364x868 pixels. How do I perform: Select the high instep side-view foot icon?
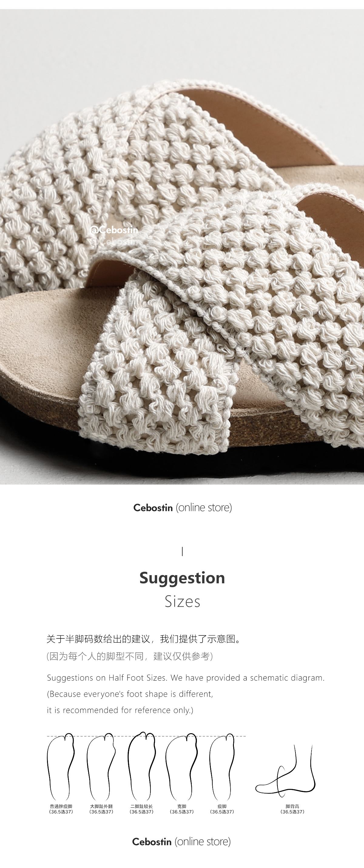285,772
